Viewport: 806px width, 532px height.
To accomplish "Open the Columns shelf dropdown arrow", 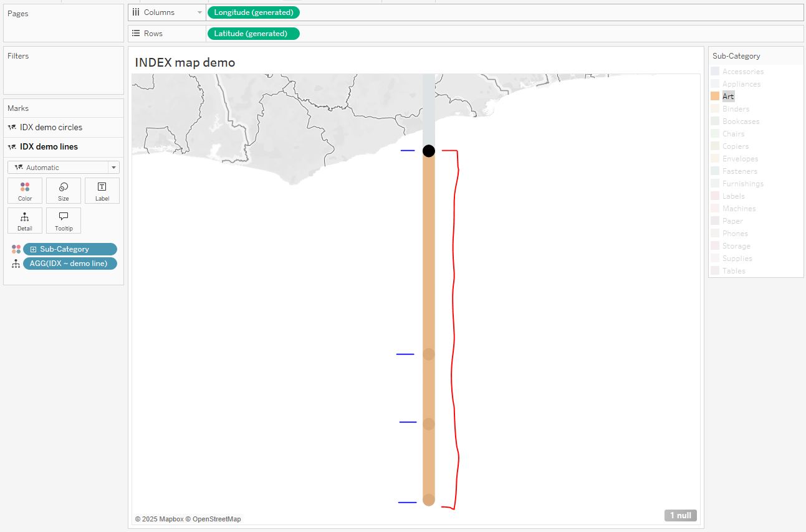I will coord(199,12).
